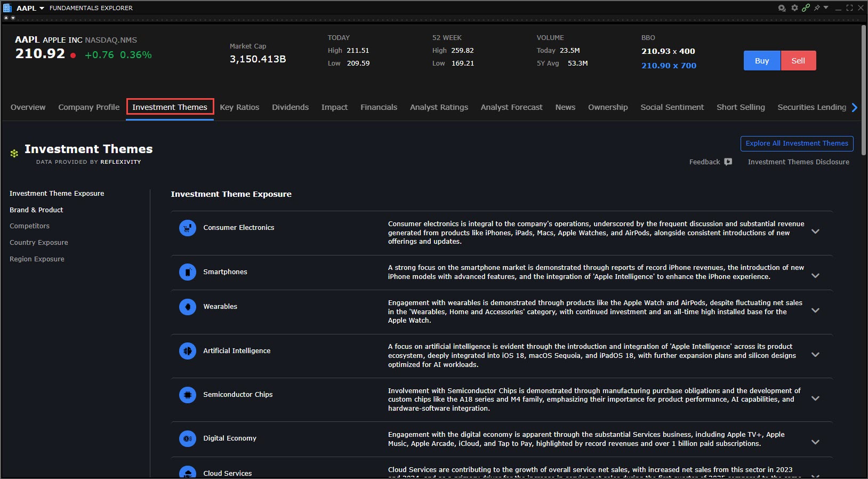Open the Social Sentiment tab
Viewport: 868px width, 479px height.
(672, 107)
